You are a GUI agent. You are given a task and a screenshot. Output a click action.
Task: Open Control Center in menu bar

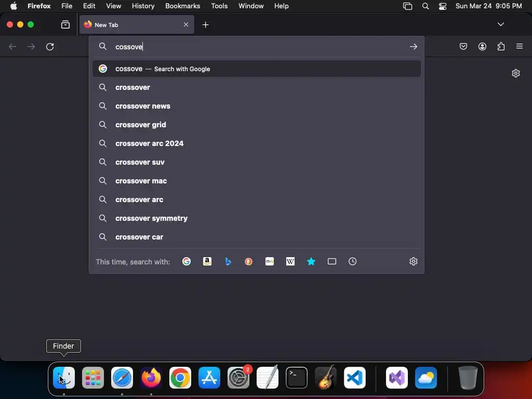click(x=443, y=6)
